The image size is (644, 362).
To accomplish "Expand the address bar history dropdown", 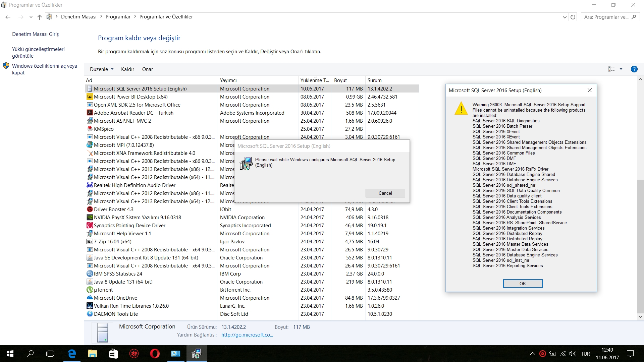I will pyautogui.click(x=565, y=17).
